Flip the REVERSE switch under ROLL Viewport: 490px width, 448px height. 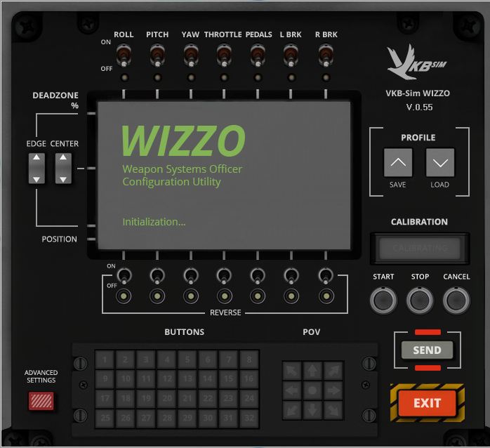[x=124, y=276]
